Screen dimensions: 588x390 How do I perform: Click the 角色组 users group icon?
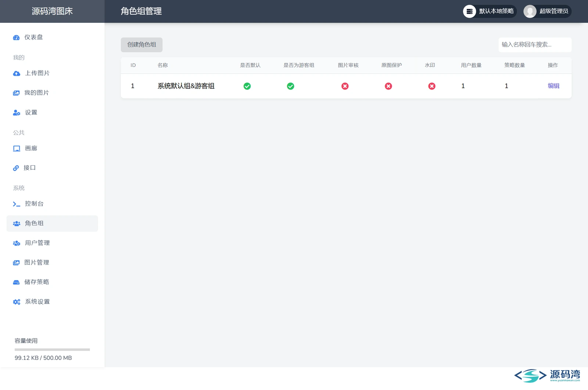pos(17,224)
